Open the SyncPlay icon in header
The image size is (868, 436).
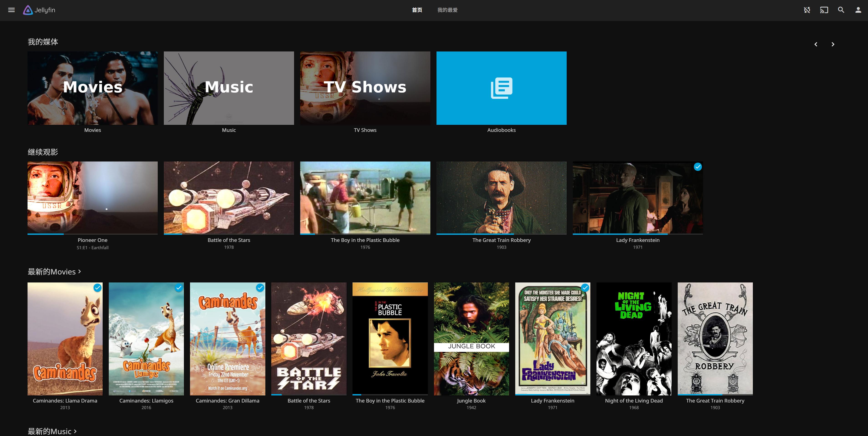point(807,10)
